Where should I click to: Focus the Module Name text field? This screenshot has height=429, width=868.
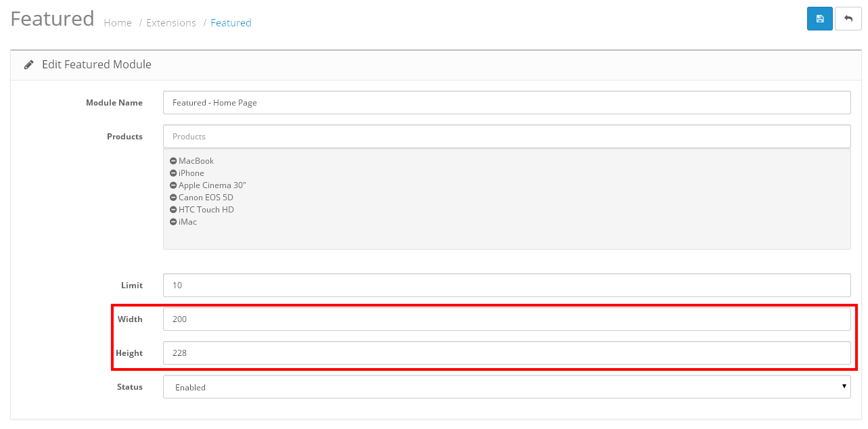(506, 103)
